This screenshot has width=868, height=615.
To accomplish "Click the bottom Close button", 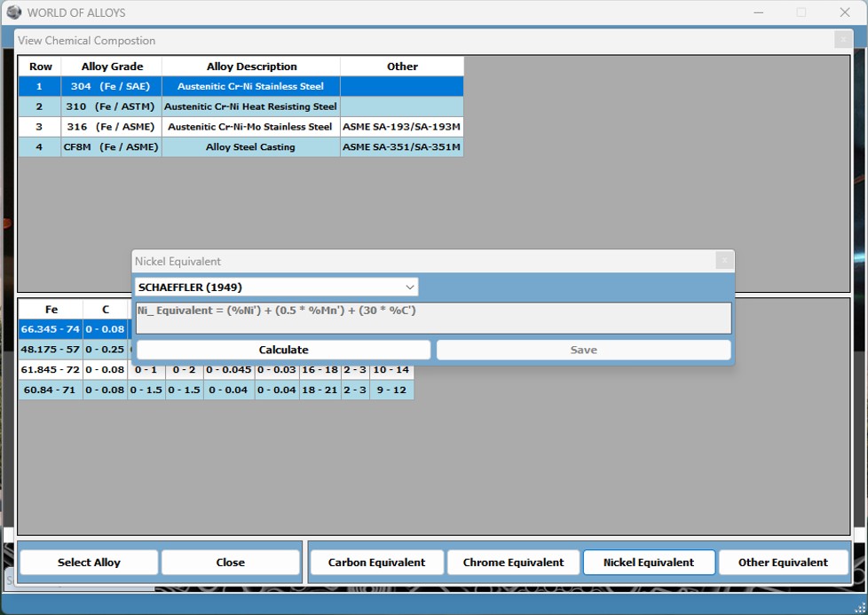I will [230, 563].
